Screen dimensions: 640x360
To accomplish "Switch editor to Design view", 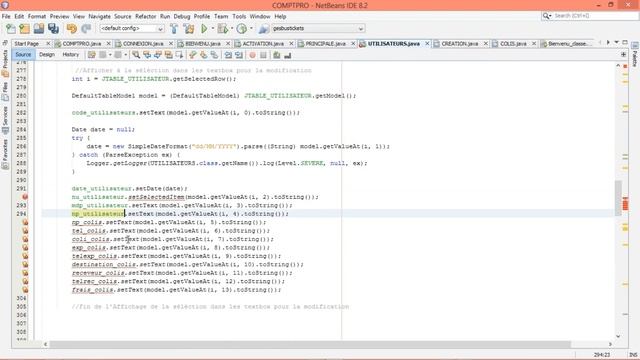I will point(47,55).
